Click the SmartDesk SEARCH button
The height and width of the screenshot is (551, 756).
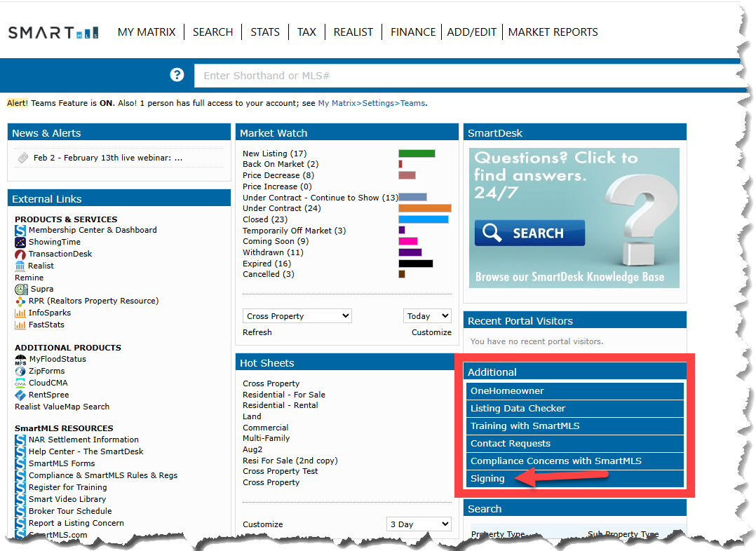(x=529, y=233)
